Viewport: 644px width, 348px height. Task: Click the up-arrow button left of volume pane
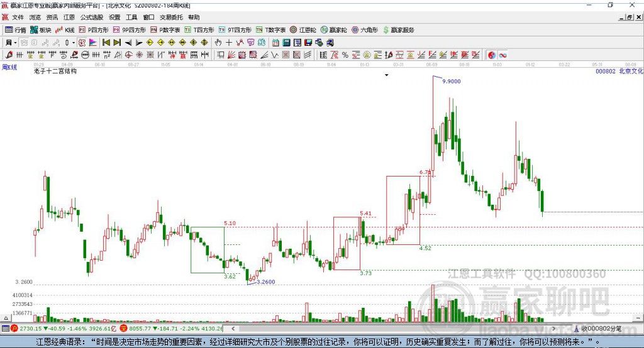pos(6,318)
